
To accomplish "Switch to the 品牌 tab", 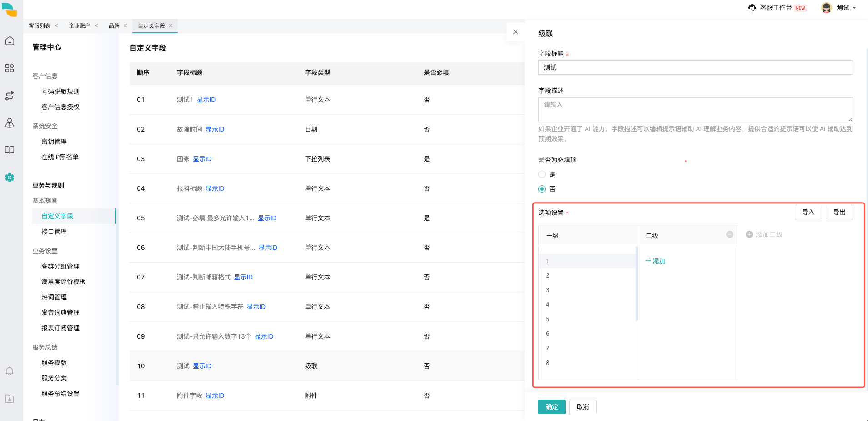I will click(114, 25).
